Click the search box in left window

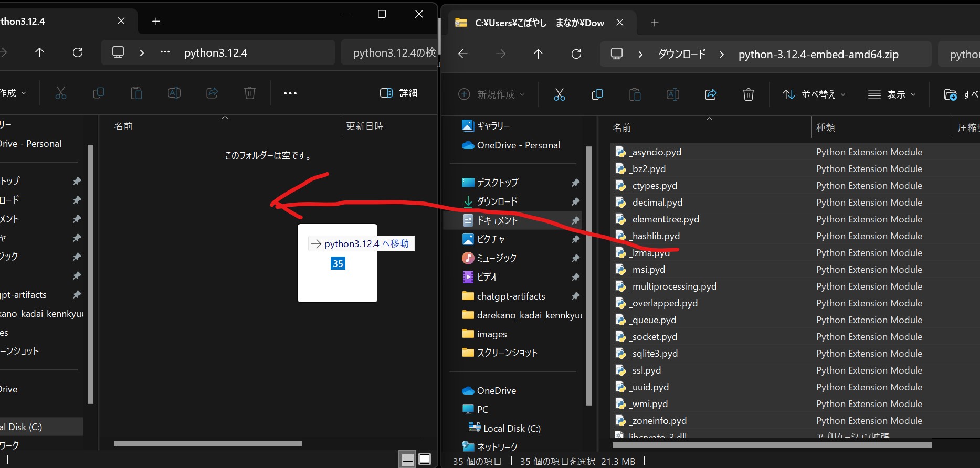(389, 52)
